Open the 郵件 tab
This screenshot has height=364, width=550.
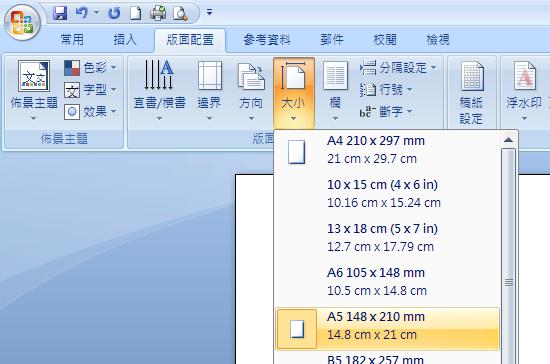pos(332,39)
